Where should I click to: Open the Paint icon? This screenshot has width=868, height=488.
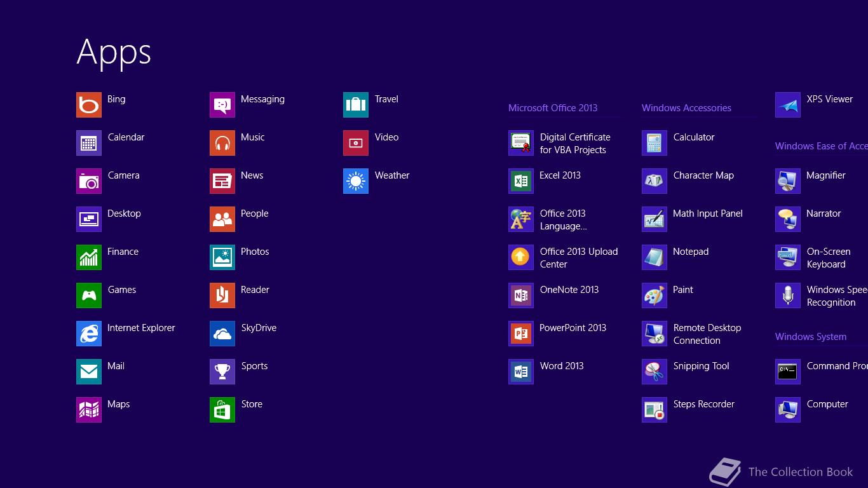tap(654, 295)
